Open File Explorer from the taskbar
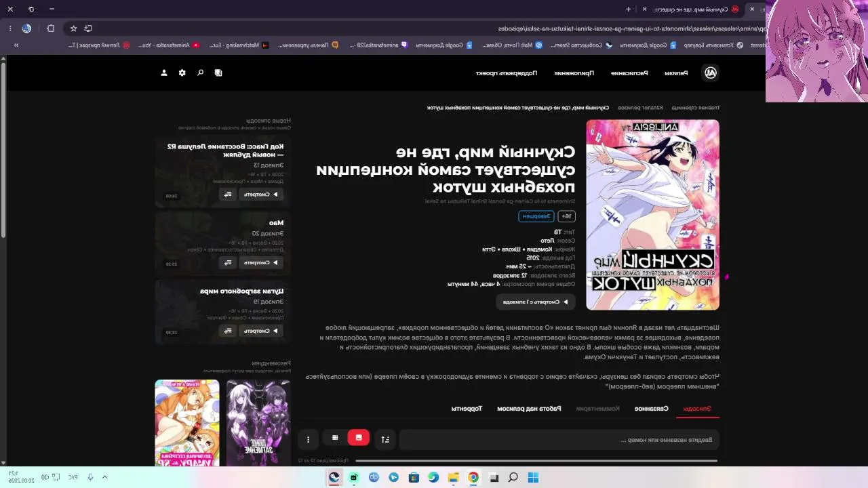868x488 pixels. pyautogui.click(x=454, y=477)
